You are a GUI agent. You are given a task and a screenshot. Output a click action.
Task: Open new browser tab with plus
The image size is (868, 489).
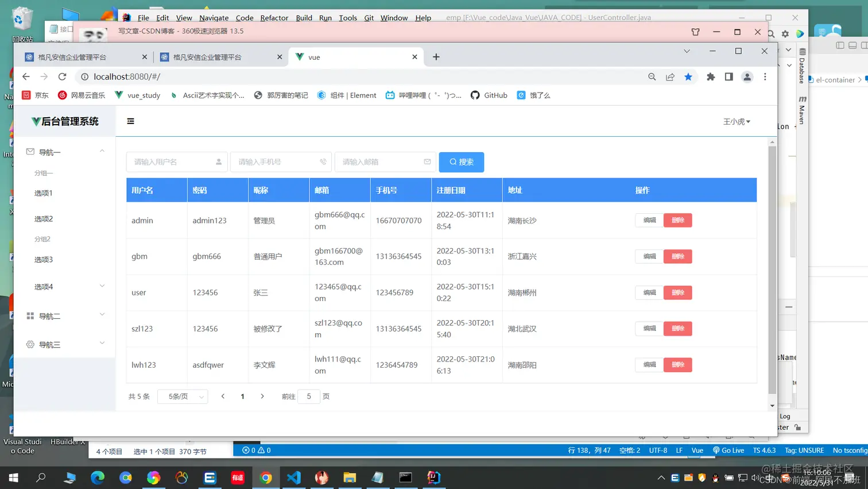coord(436,57)
